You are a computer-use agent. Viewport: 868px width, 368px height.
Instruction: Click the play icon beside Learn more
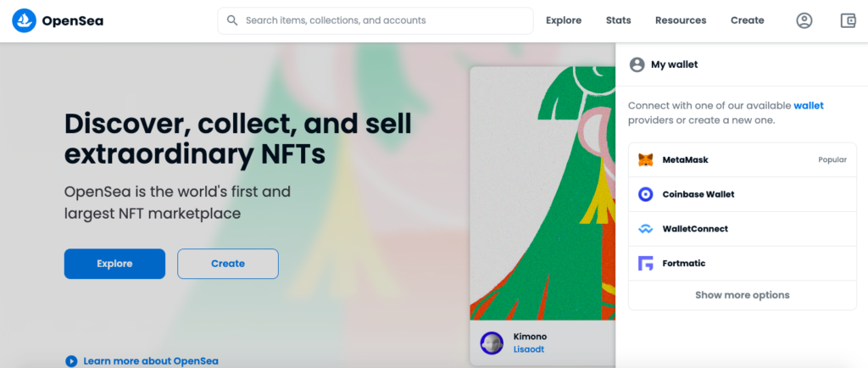71,361
